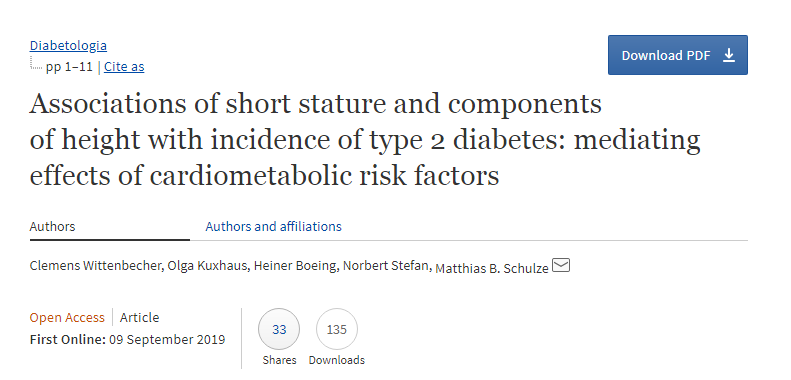The height and width of the screenshot is (380, 791).
Task: Click author name Matthias B. Schulze
Action: click(x=491, y=268)
